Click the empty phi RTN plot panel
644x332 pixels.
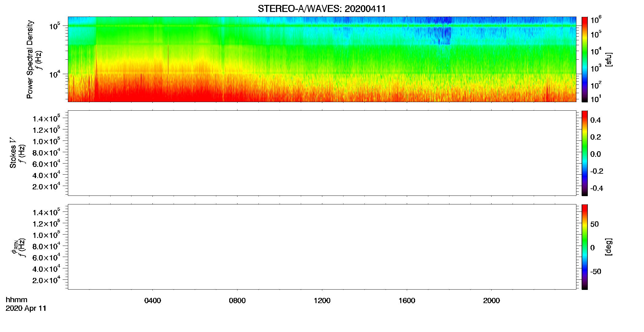(322, 247)
